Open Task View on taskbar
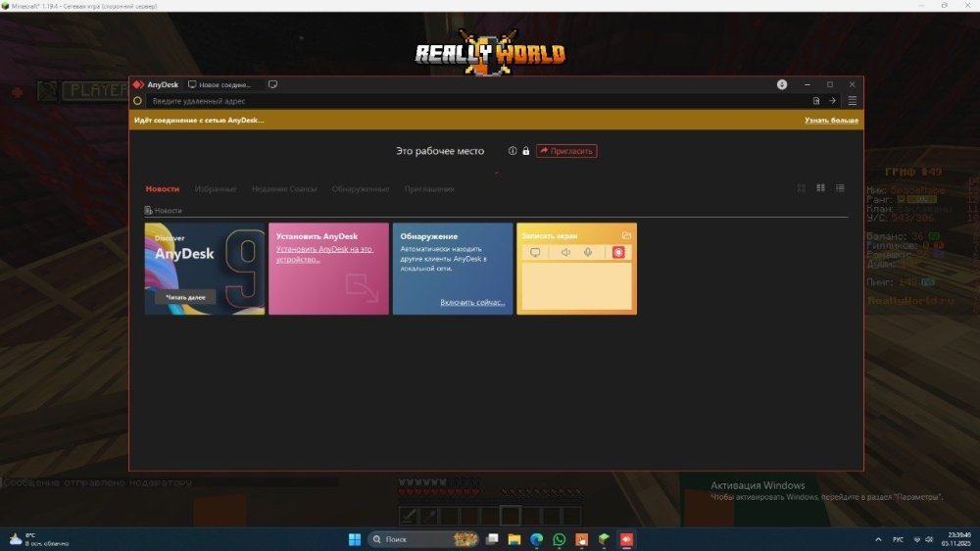The image size is (980, 551). click(493, 539)
